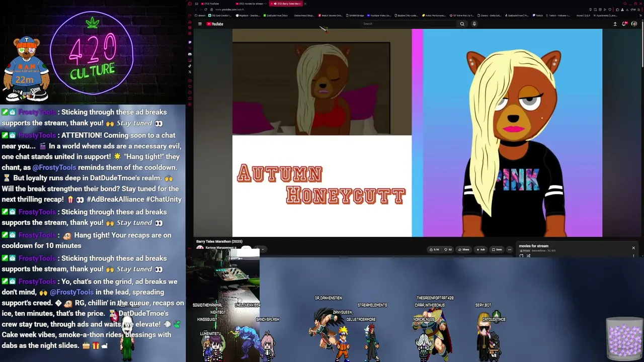Switch to the movies for stream tab

[250, 4]
